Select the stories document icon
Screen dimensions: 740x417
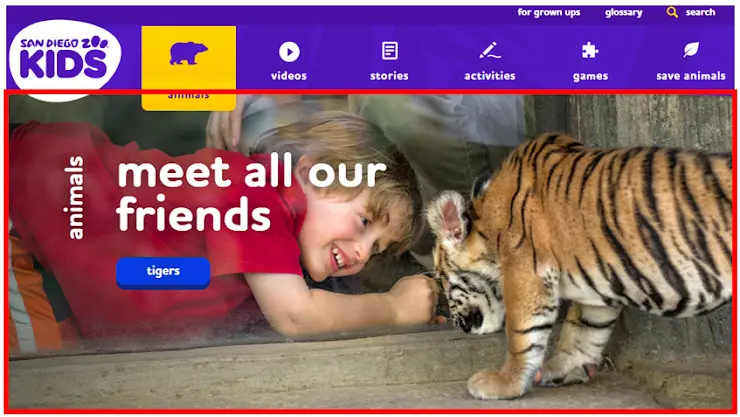(x=389, y=51)
